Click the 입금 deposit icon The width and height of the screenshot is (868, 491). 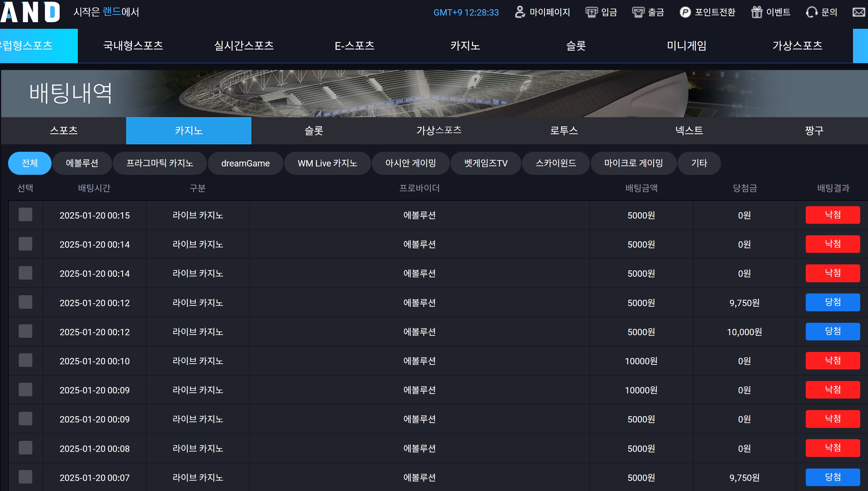pos(591,12)
